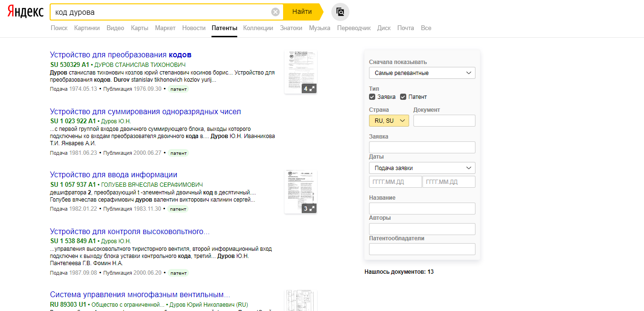
Task: Focus the Заявка number input field
Action: tap(422, 147)
